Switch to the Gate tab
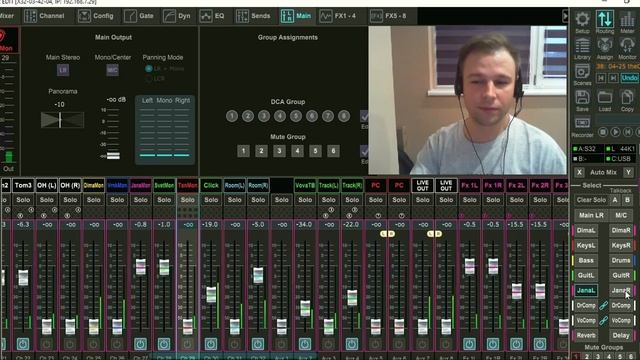Image resolution: width=640 pixels, height=360 pixels. pos(139,16)
